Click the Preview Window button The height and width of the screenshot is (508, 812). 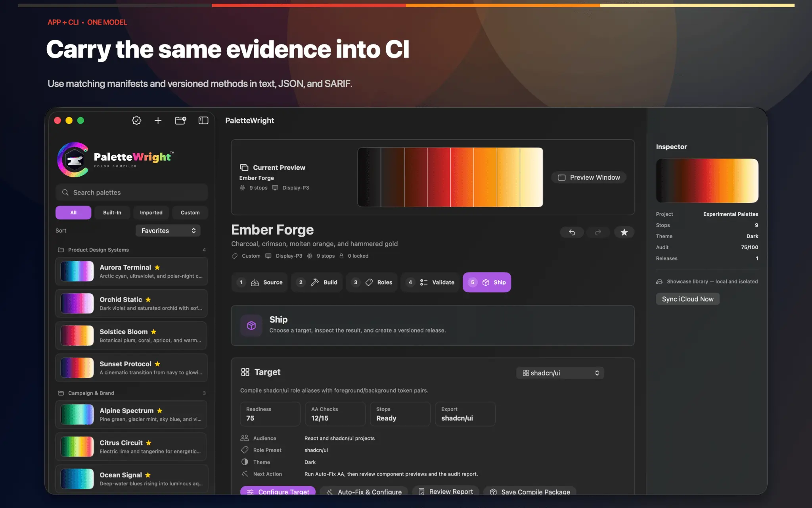coord(589,177)
